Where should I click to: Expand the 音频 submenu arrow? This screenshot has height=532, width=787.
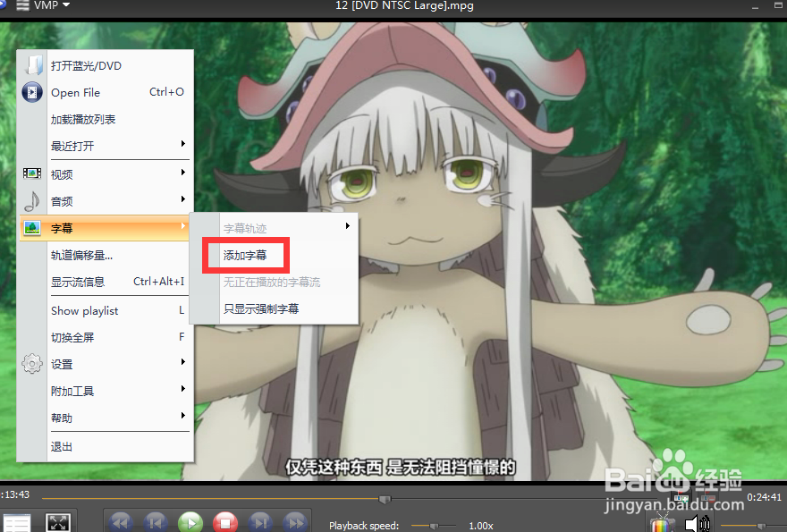pyautogui.click(x=183, y=199)
